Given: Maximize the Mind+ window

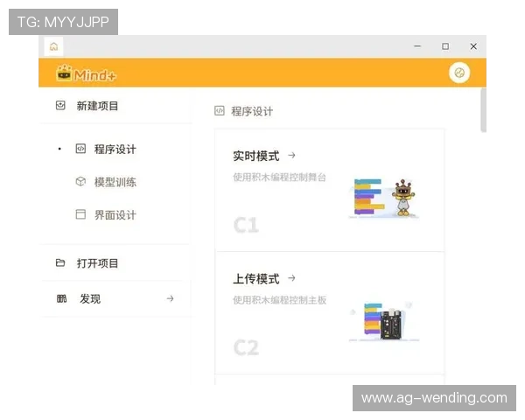Looking at the screenshot, I should pos(445,46).
